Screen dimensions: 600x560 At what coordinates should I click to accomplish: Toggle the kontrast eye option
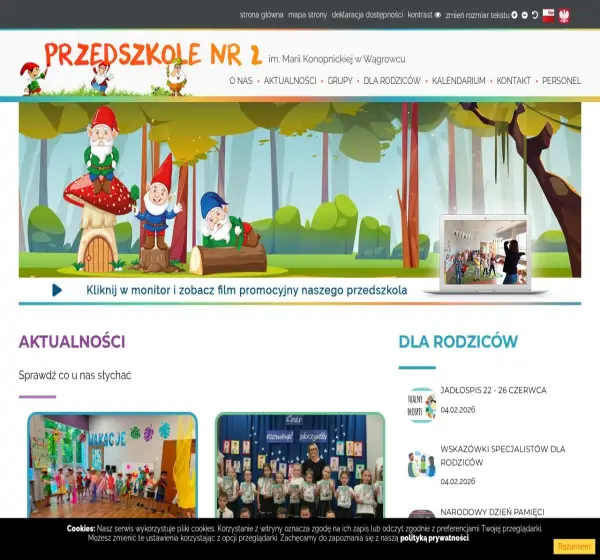424,15
